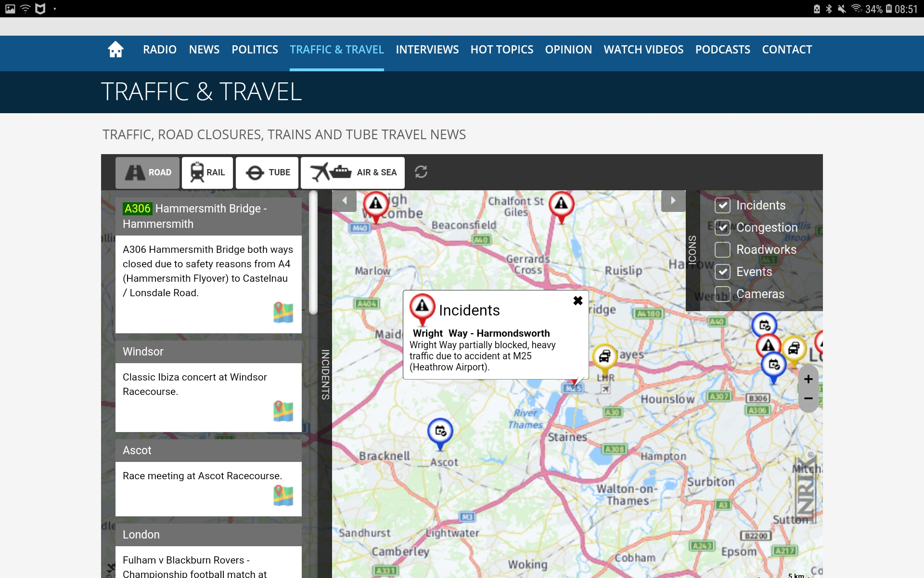Click the muted sound status icon
This screenshot has width=924, height=578.
point(842,9)
